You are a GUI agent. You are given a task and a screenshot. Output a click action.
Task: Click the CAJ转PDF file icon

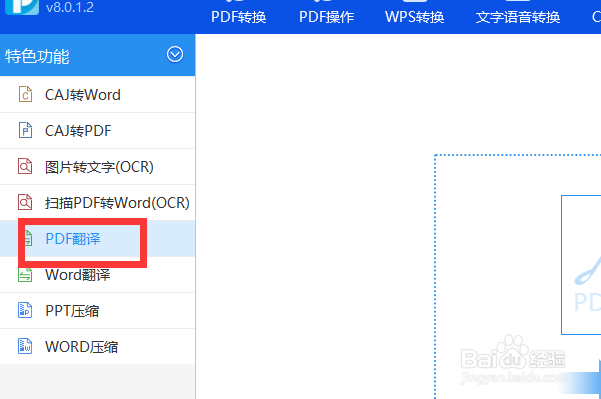point(25,130)
